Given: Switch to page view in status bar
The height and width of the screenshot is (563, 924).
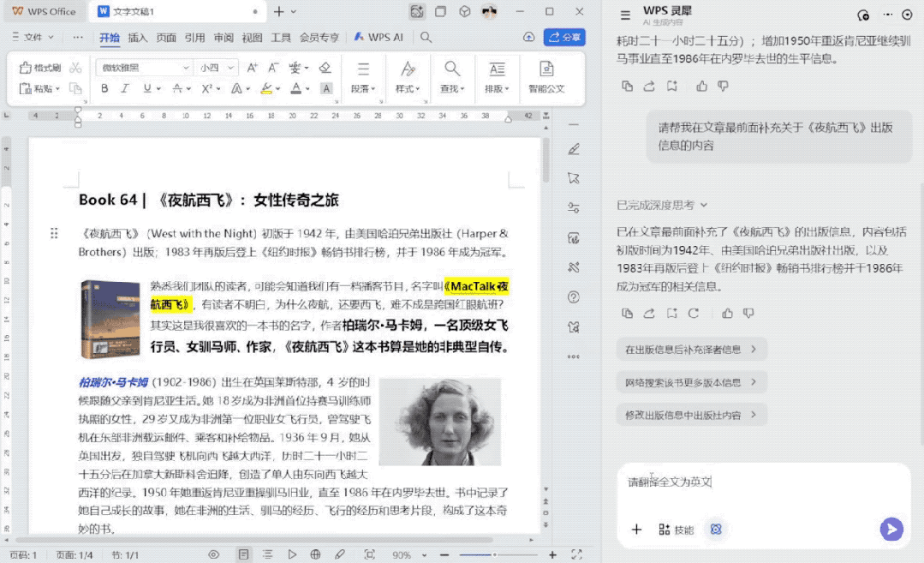Looking at the screenshot, I should [x=243, y=554].
